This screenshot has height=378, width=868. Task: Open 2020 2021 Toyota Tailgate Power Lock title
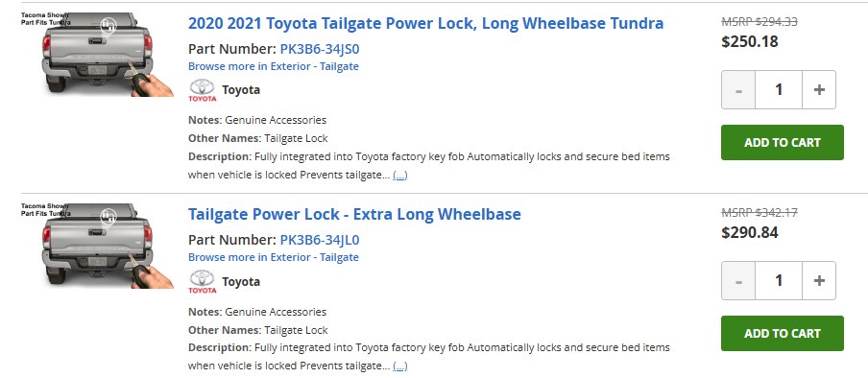pyautogui.click(x=425, y=23)
